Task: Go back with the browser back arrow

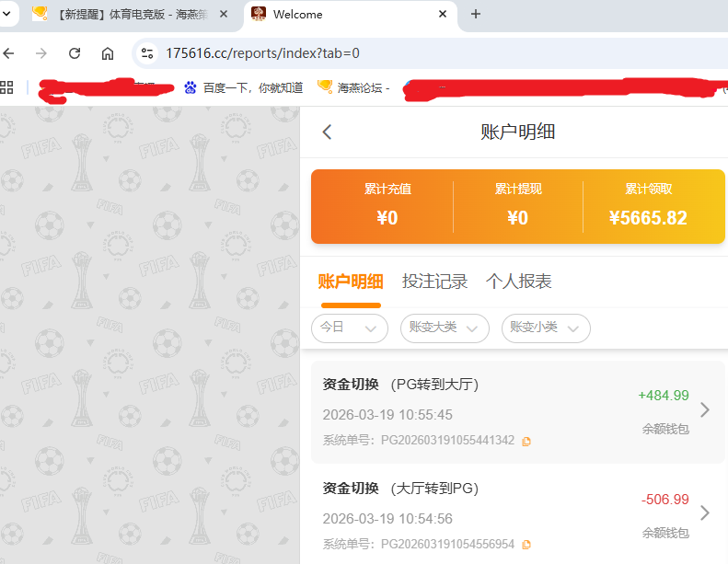Action: 8,53
